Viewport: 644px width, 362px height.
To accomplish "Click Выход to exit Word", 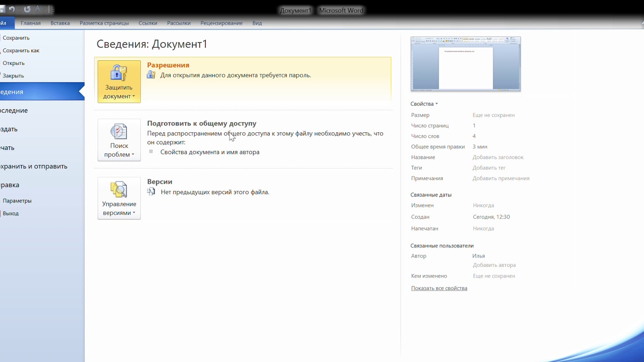I will tap(11, 213).
